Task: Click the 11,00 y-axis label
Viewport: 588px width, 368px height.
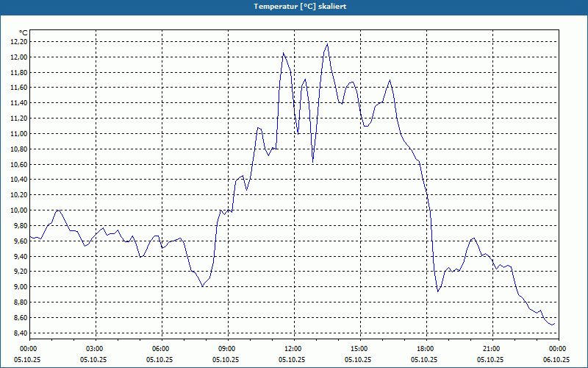Action: 19,133
